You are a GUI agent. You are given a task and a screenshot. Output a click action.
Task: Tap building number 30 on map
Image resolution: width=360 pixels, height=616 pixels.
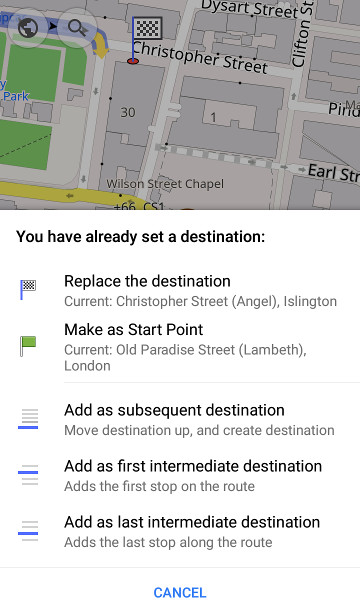pyautogui.click(x=128, y=112)
